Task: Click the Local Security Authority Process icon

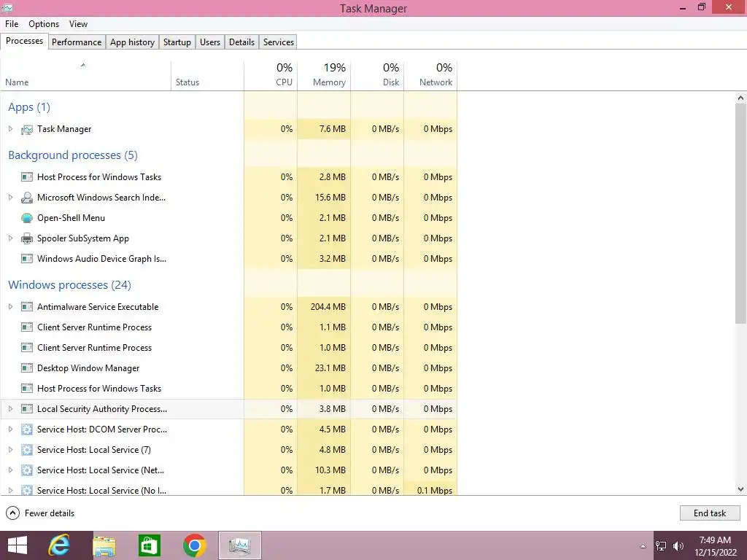Action: 27,409
